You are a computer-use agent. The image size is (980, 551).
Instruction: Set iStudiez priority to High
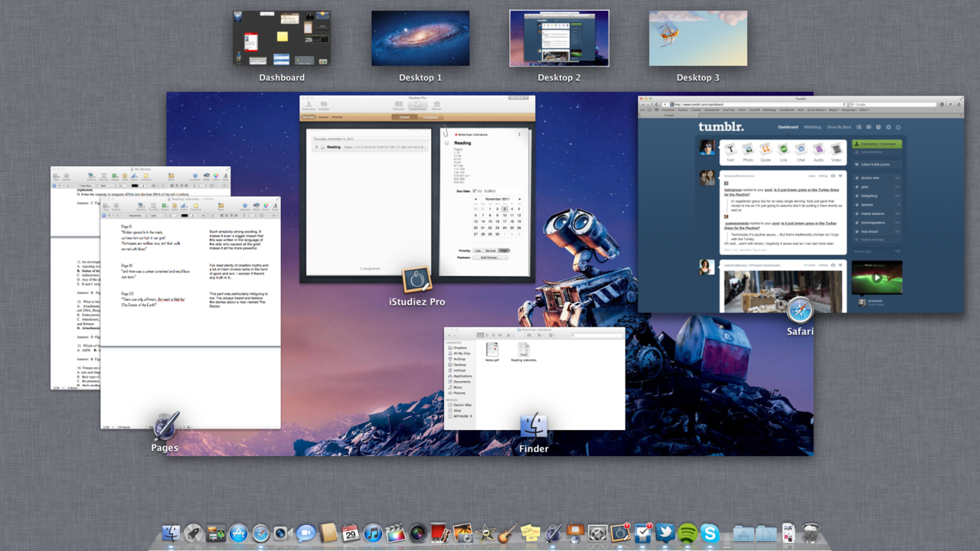(x=504, y=250)
